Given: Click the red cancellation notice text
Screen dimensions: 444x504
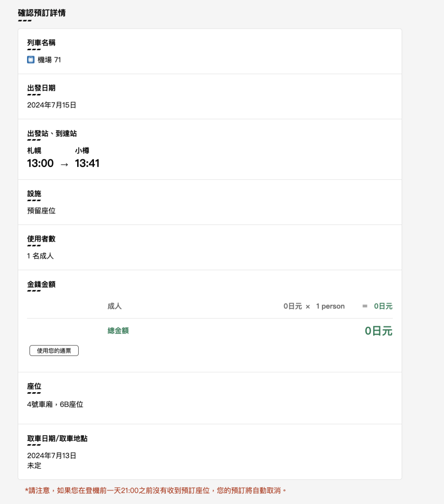Looking at the screenshot, I should coord(155,491).
